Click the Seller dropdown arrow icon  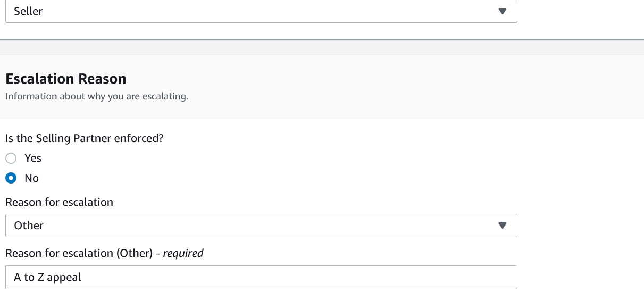(503, 11)
